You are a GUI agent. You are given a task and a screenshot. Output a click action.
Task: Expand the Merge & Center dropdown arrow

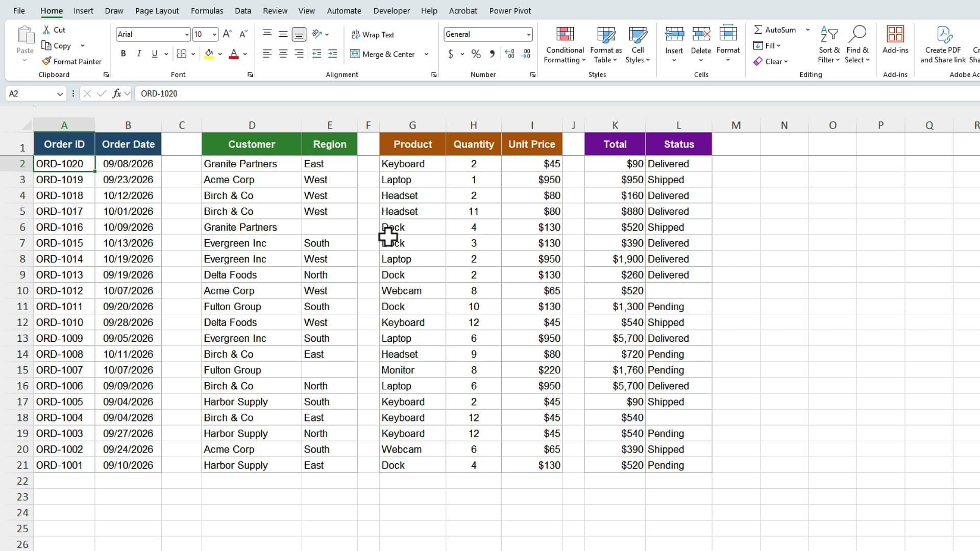point(426,54)
